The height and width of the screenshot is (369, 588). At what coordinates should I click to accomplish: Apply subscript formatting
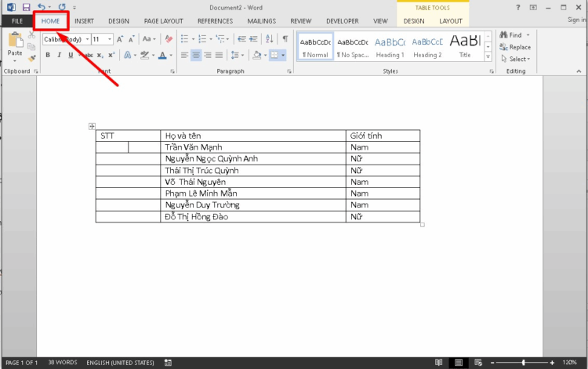point(100,56)
